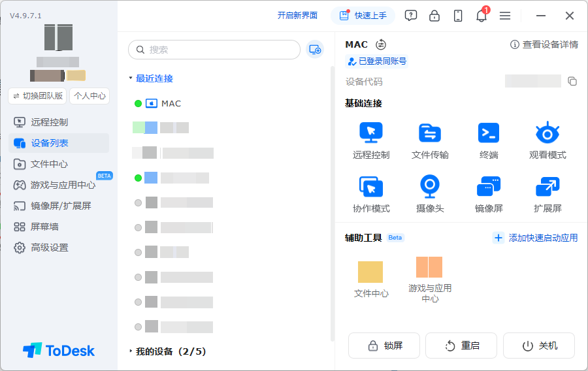The height and width of the screenshot is (371, 588).
Task: Open the remote camera (摄像头) icon
Action: [430, 186]
